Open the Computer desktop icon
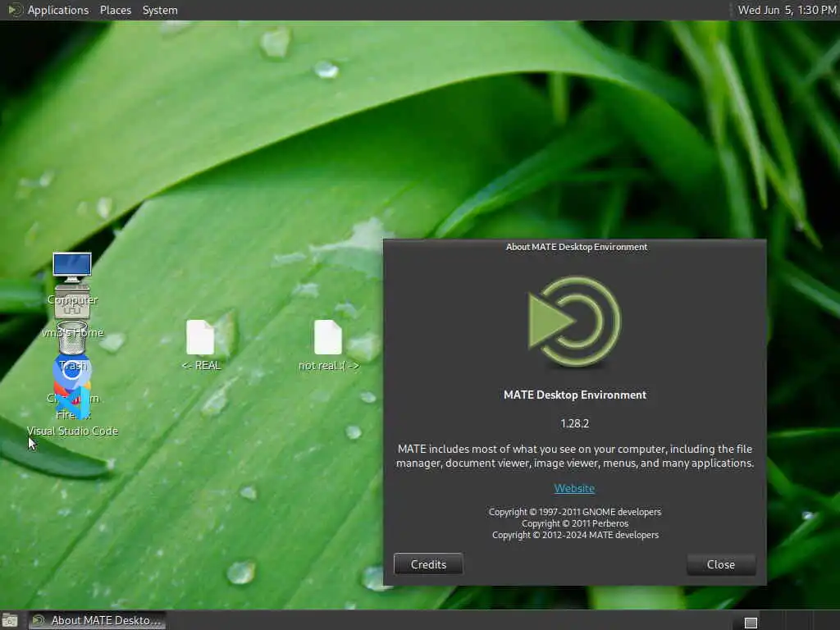 point(72,267)
